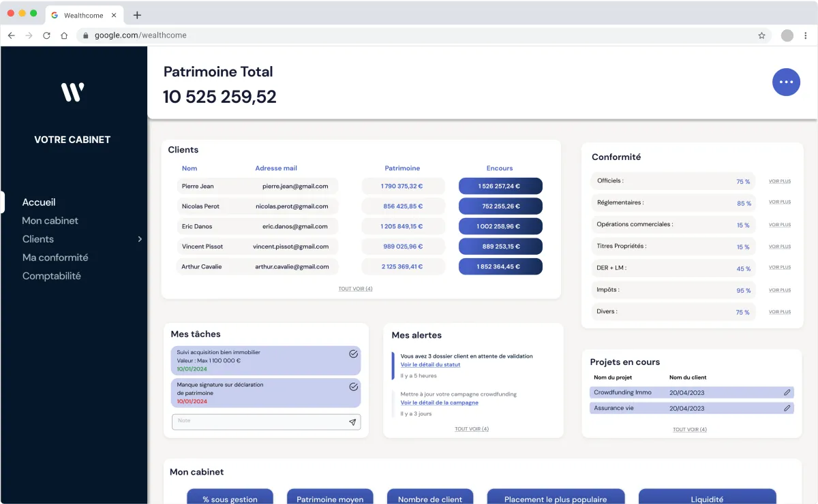Viewport: 818px width, 504px height.
Task: Click the browser forward arrow
Action: [29, 35]
